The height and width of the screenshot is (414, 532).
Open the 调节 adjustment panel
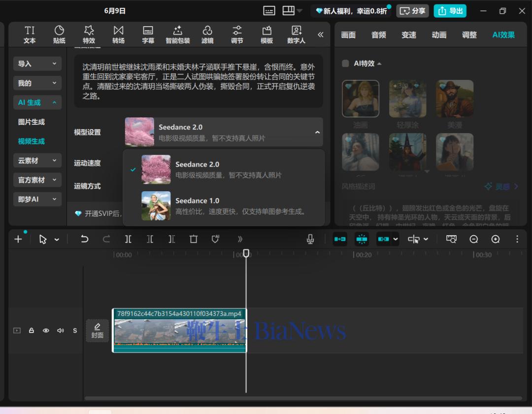(237, 34)
